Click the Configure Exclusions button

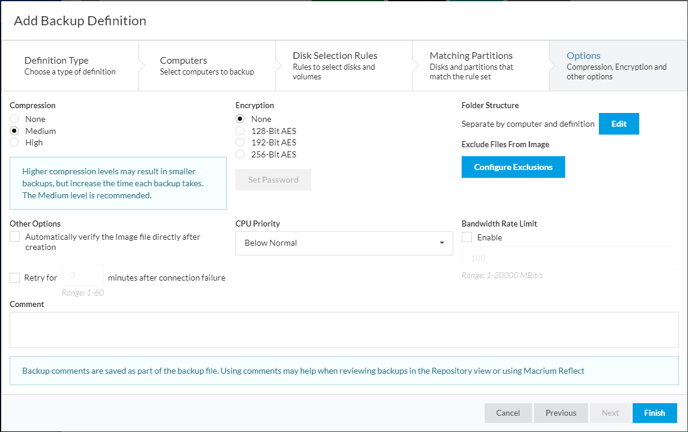coord(513,167)
